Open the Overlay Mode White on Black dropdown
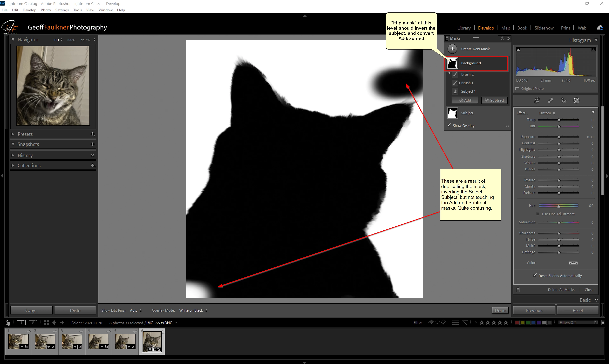Screen dimensions: 609x364 tap(193, 310)
